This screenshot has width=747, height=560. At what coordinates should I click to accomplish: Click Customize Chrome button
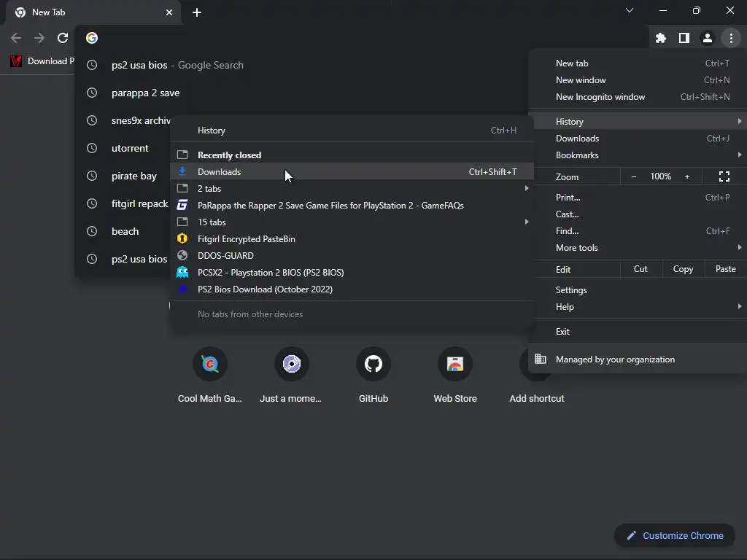(x=676, y=536)
